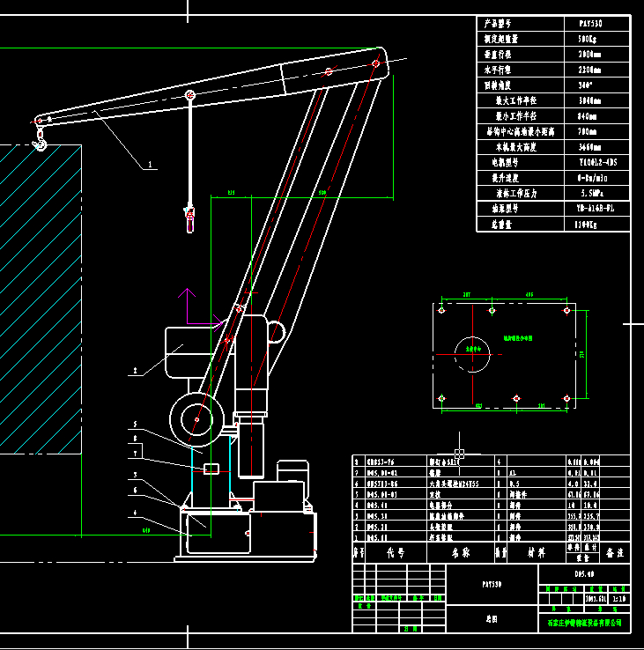Click the magenta UCS axis icon

click(x=200, y=309)
